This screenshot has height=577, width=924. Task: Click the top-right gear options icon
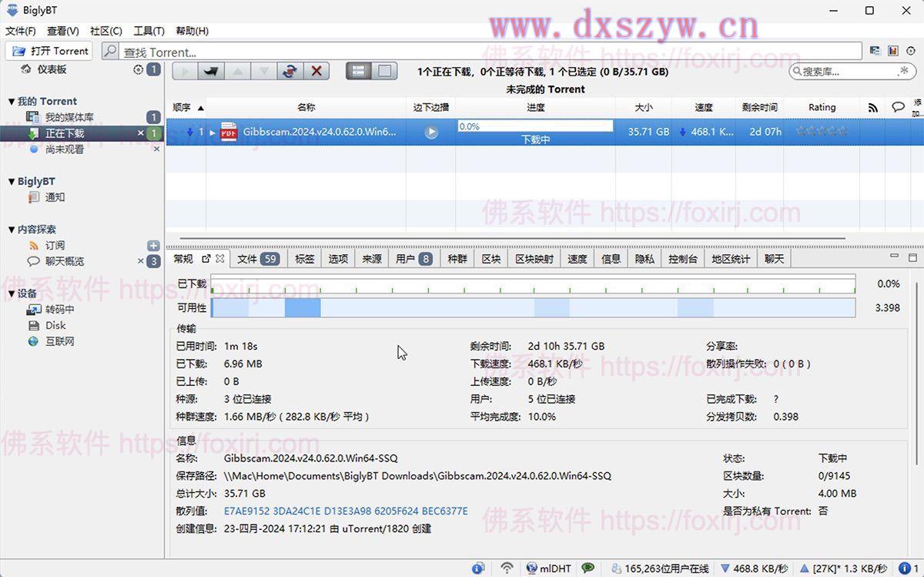[912, 51]
